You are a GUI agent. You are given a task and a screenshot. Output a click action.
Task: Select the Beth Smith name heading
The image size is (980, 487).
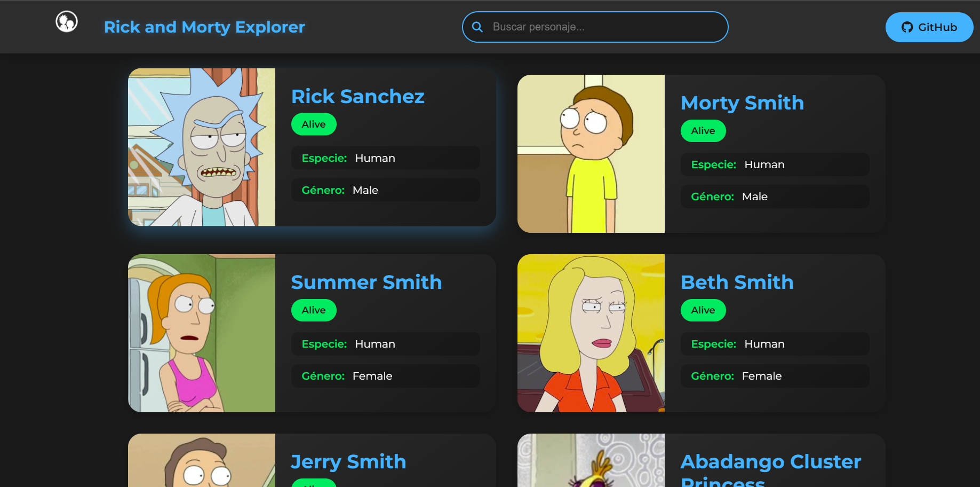tap(737, 282)
